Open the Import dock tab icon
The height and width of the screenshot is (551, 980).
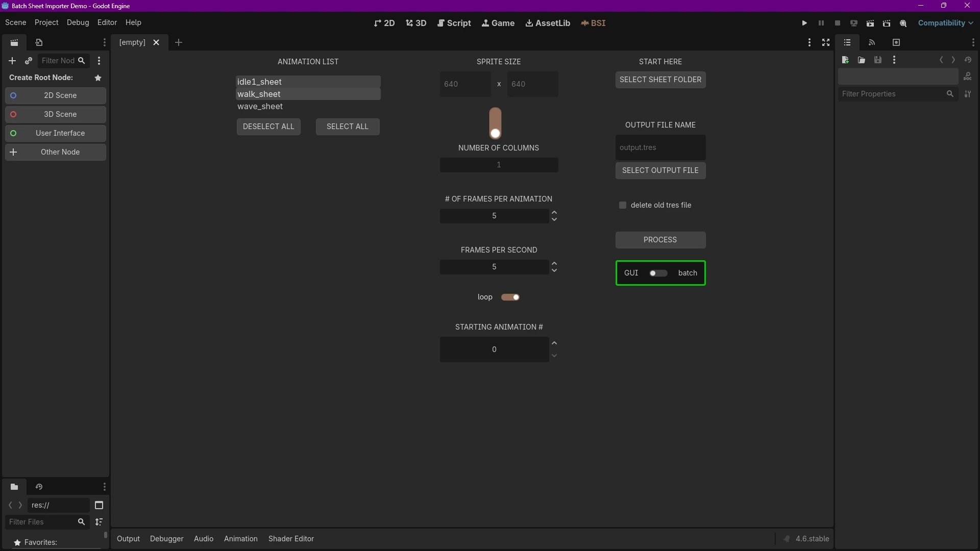(x=39, y=42)
